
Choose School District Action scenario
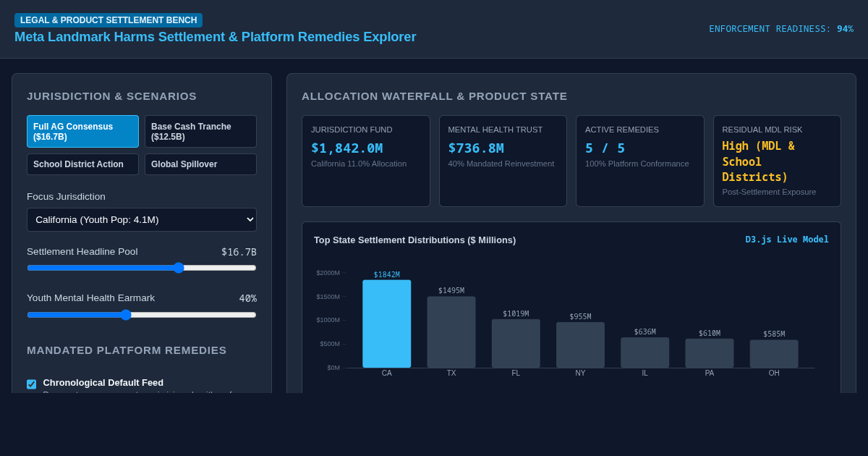point(82,164)
